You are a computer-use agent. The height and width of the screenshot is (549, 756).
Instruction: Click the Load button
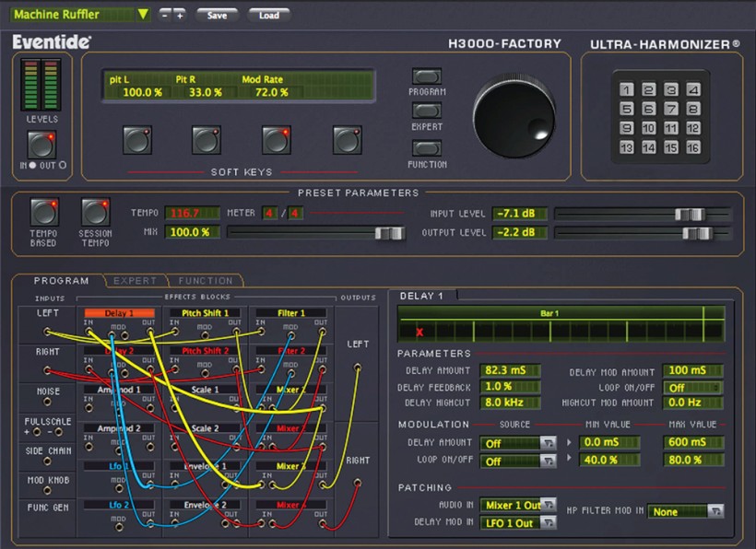[270, 14]
